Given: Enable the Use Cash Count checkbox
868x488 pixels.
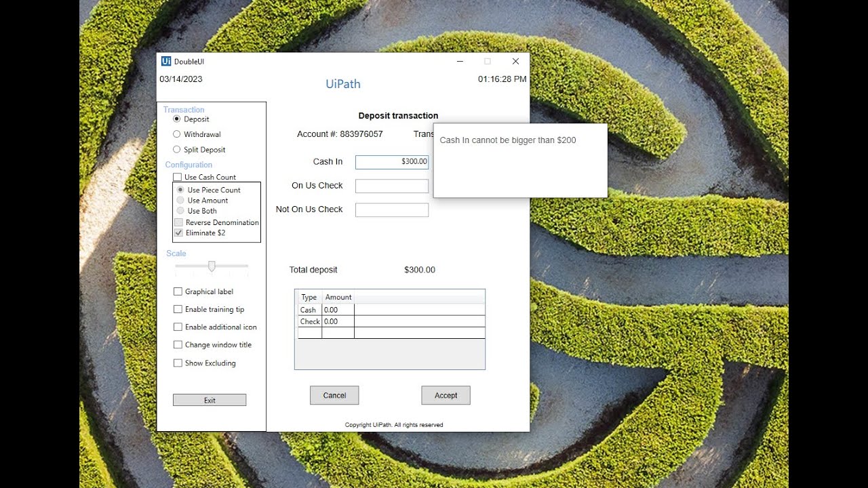Looking at the screenshot, I should pos(178,178).
